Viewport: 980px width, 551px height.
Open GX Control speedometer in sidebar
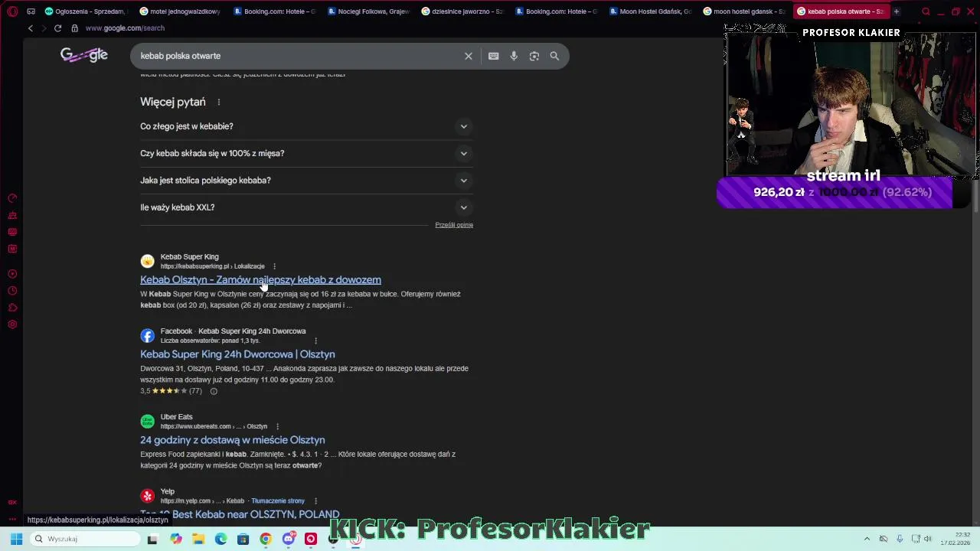tap(12, 198)
